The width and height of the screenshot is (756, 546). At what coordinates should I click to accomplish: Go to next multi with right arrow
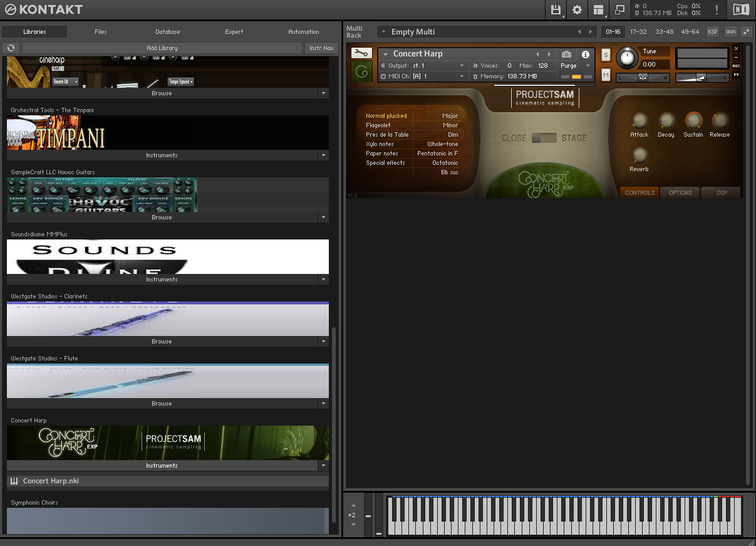coord(589,31)
